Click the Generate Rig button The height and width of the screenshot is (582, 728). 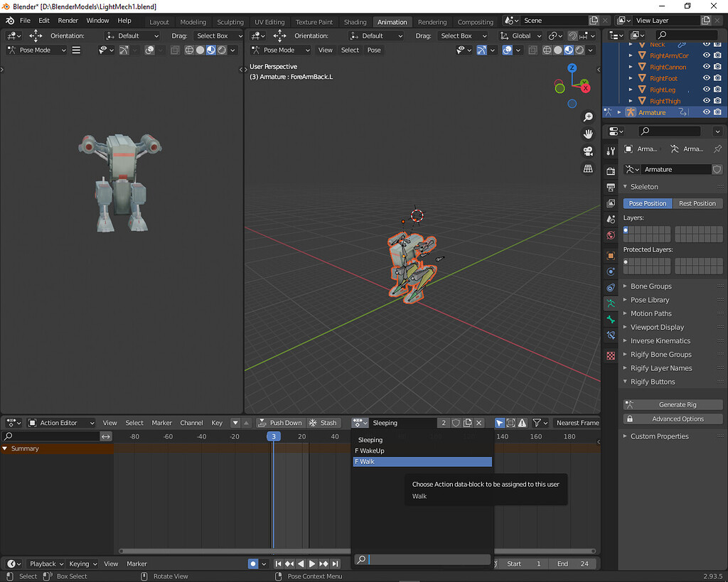coord(672,404)
